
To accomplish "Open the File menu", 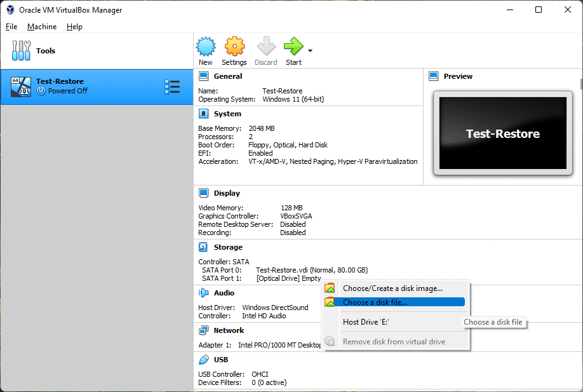I will click(x=11, y=27).
